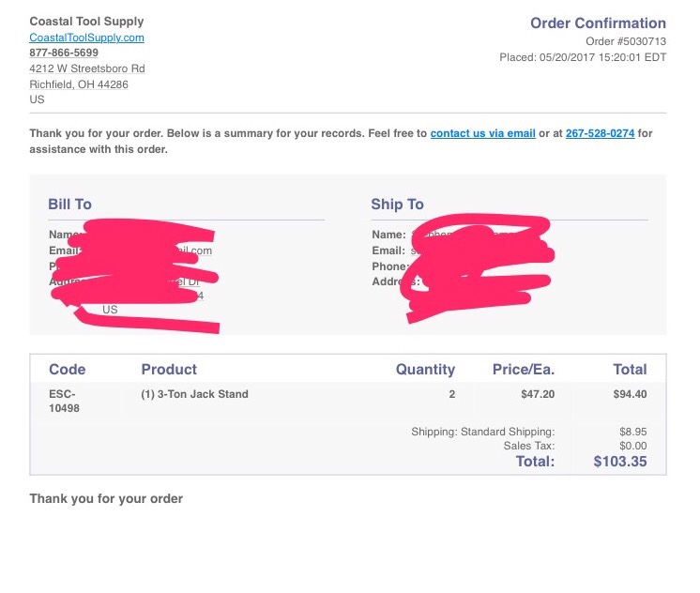
Task: Click the $103.35 order total
Action: pyautogui.click(x=619, y=462)
